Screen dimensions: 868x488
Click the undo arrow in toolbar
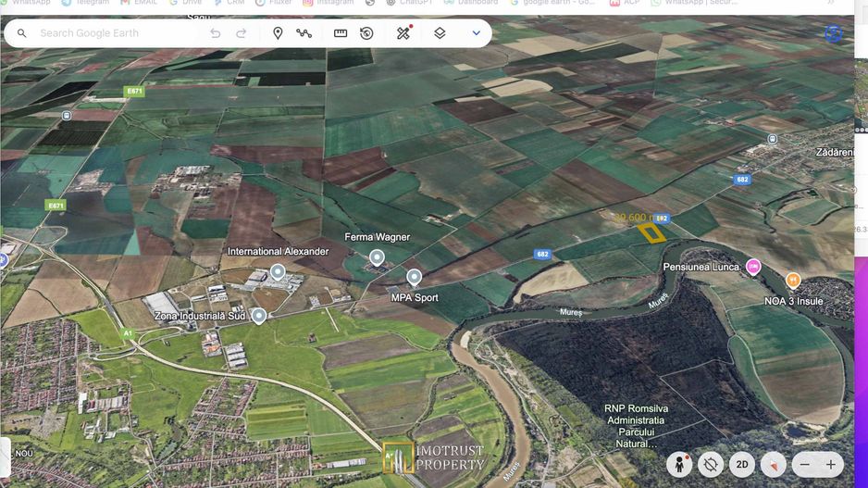(216, 33)
